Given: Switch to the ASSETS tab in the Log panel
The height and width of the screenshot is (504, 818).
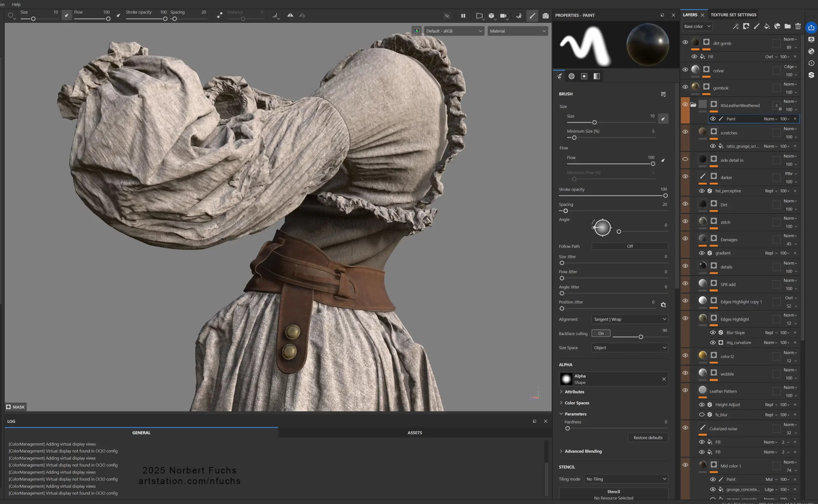Looking at the screenshot, I should pyautogui.click(x=414, y=432).
